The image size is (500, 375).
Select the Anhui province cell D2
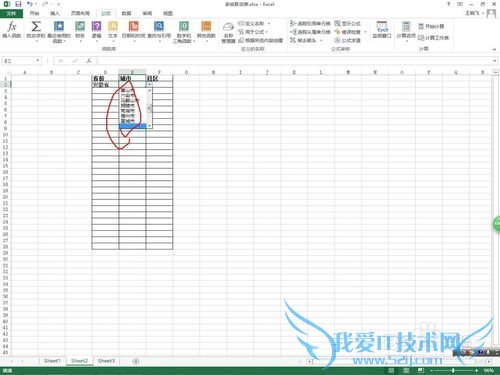click(105, 85)
